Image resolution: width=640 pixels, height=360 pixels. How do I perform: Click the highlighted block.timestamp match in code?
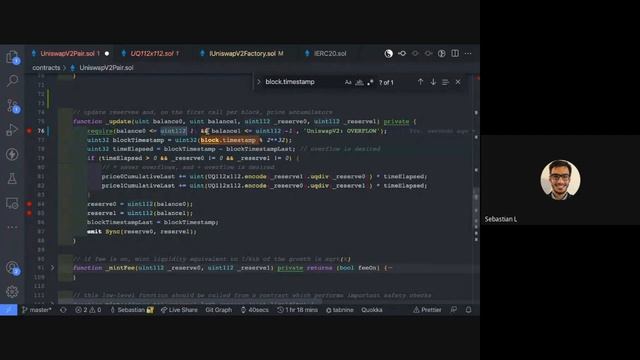[228, 140]
